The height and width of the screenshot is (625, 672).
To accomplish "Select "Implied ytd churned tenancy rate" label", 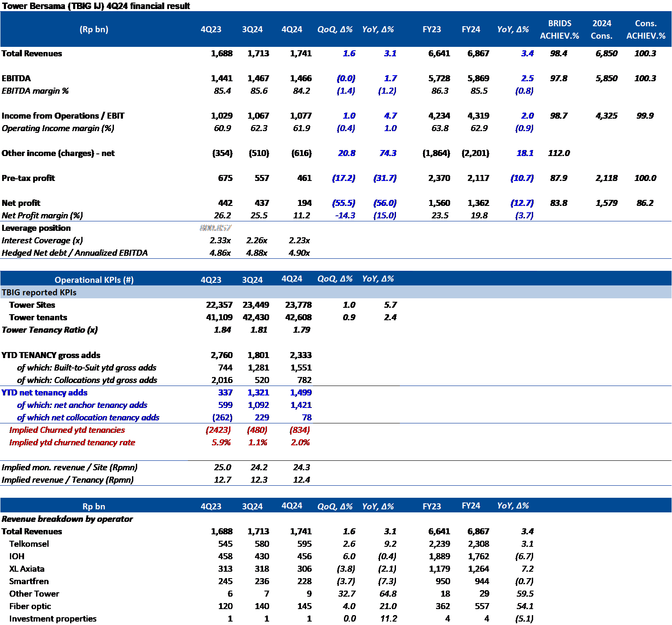I will click(x=72, y=442).
